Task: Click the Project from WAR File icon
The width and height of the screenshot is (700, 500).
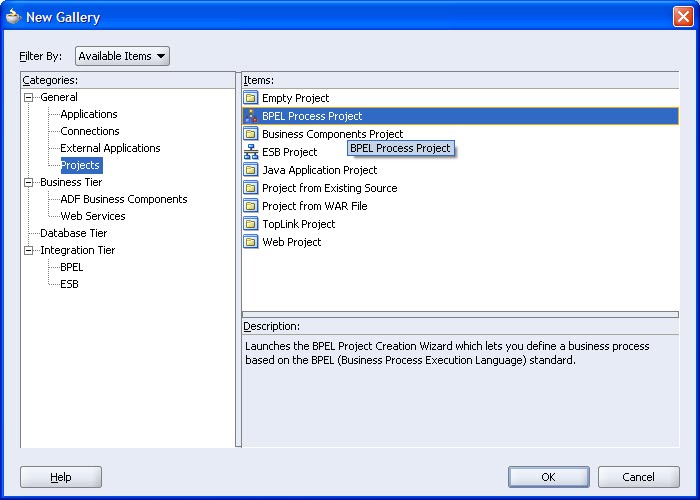Action: [x=251, y=206]
